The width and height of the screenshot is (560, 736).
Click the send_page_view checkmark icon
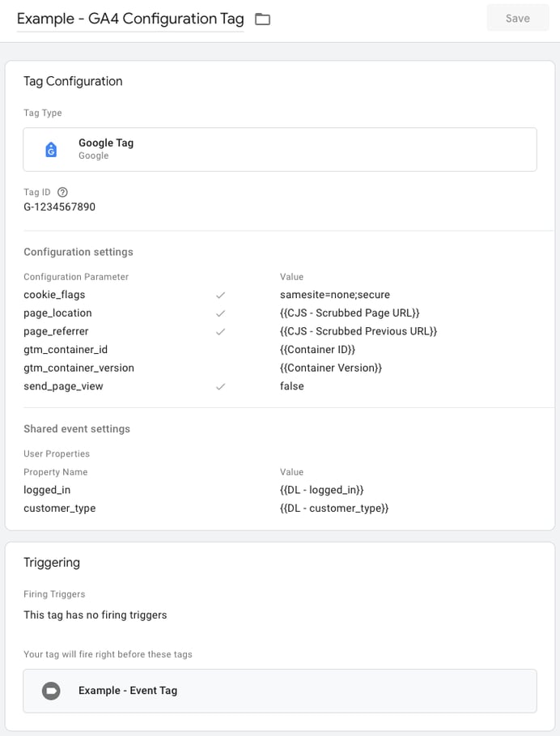tap(220, 386)
